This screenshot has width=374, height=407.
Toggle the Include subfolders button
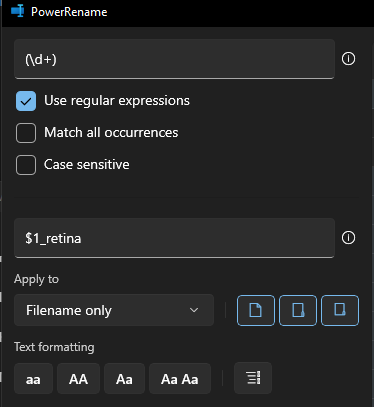pyautogui.click(x=340, y=310)
